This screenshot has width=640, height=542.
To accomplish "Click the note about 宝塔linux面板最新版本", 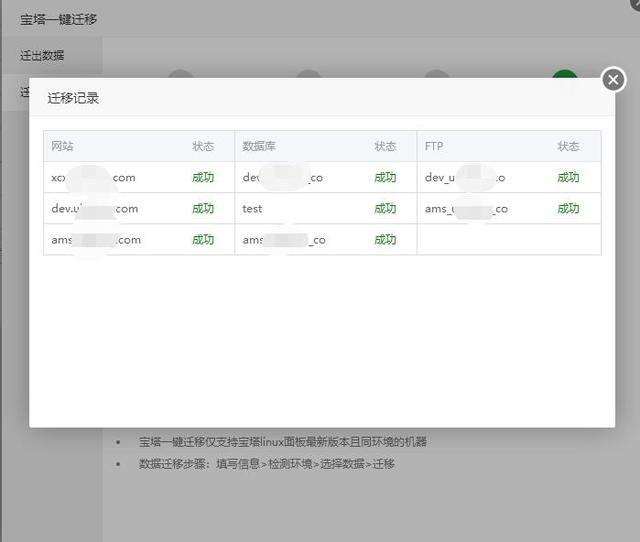I will tap(282, 442).
